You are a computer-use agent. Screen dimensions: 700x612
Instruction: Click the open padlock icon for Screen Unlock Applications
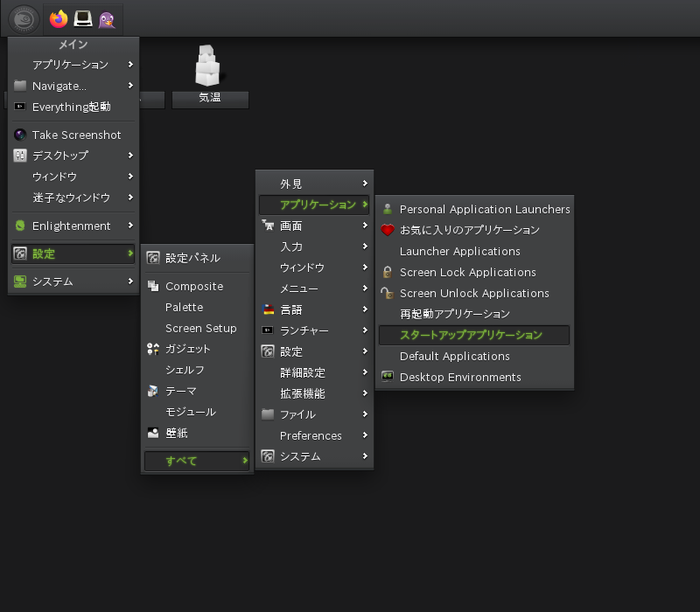pos(388,293)
